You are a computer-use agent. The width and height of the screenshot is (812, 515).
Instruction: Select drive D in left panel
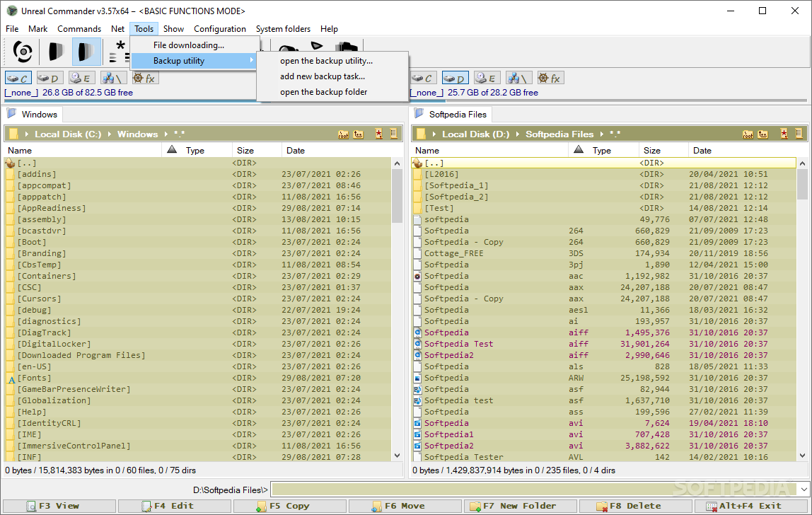click(x=50, y=79)
